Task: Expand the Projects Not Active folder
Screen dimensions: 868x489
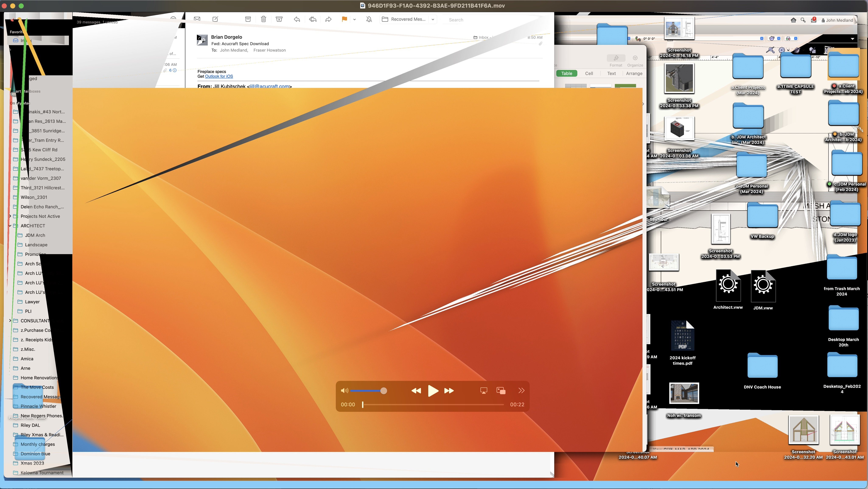Action: coord(10,216)
